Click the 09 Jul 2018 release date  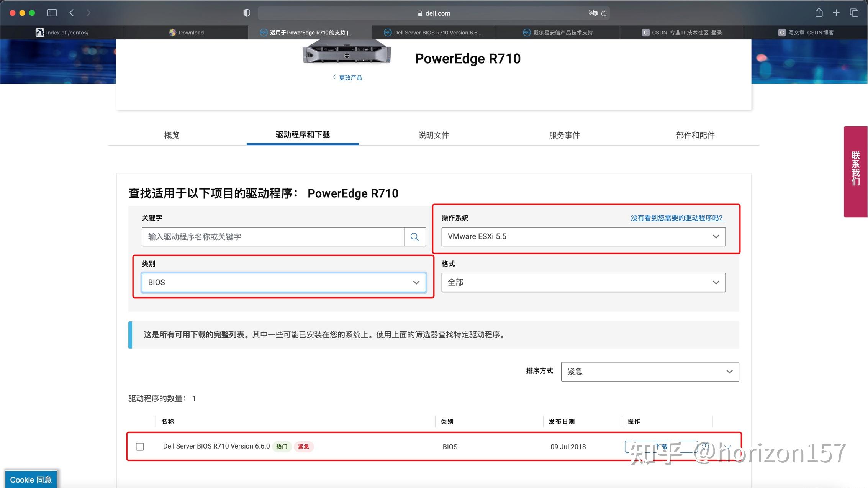[568, 447]
